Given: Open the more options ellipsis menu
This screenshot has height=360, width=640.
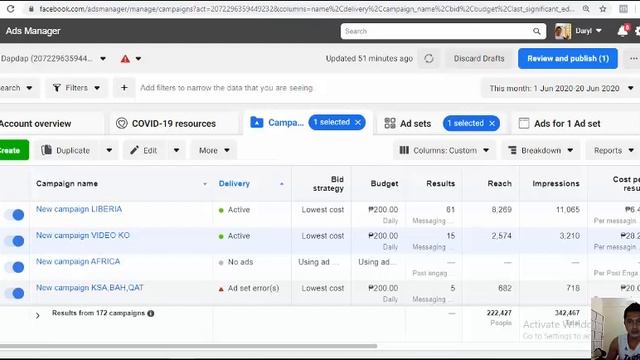Looking at the screenshot, I should pos(633,59).
